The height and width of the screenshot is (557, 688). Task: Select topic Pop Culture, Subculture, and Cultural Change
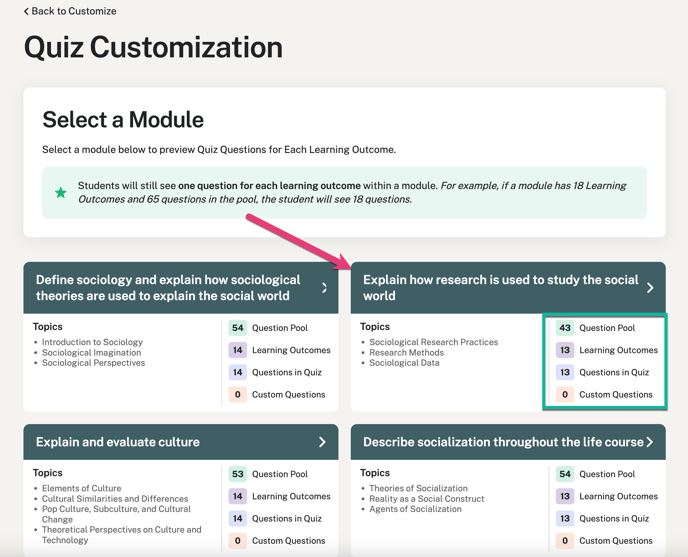pyautogui.click(x=116, y=514)
